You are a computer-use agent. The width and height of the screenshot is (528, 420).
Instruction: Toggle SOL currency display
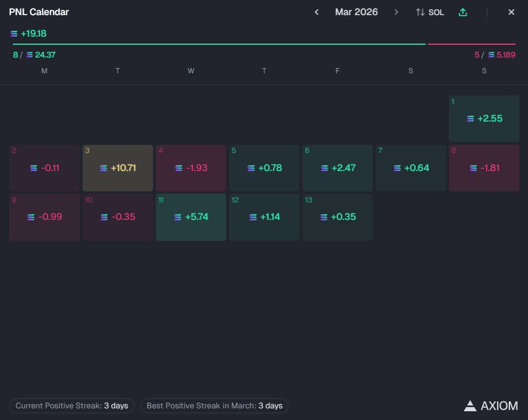click(x=430, y=12)
